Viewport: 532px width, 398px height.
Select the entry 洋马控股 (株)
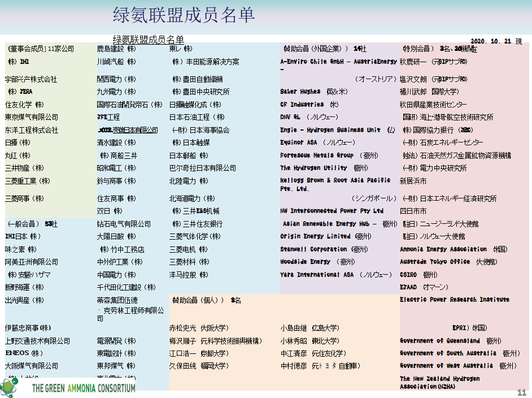tap(189, 275)
